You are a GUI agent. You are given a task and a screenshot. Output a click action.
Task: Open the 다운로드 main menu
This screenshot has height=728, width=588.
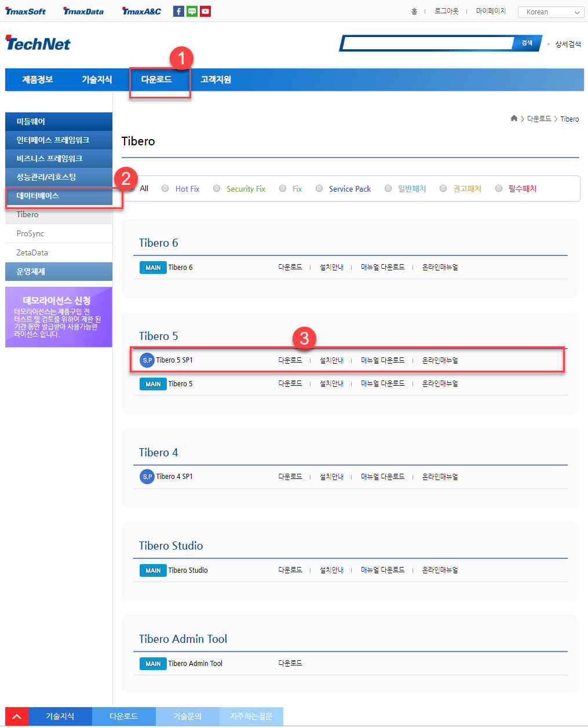(x=156, y=79)
